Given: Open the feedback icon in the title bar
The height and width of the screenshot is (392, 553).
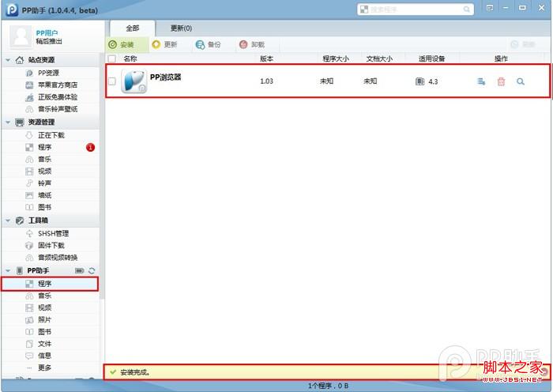Looking at the screenshot, I should [x=490, y=8].
